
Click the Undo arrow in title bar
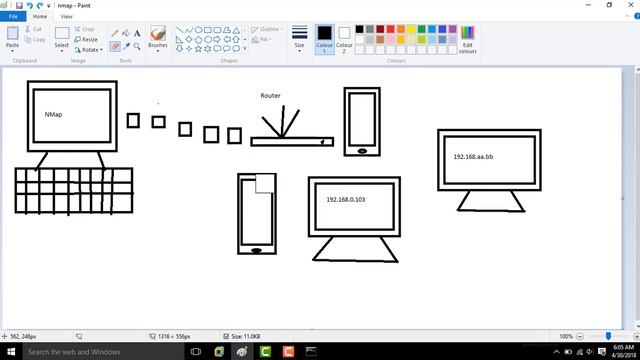tap(29, 5)
